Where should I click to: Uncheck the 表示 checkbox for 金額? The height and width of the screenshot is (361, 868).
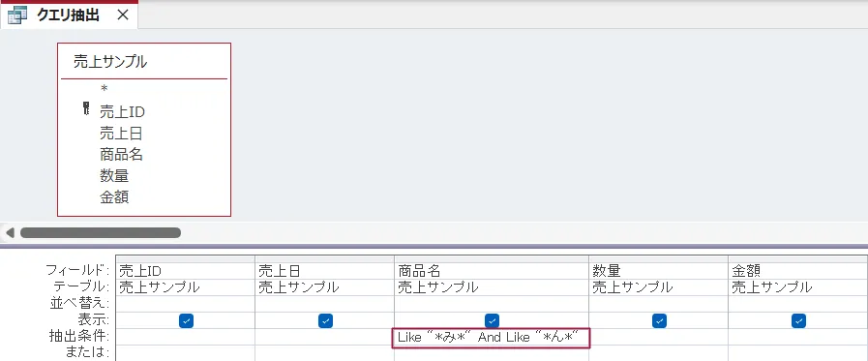click(798, 320)
